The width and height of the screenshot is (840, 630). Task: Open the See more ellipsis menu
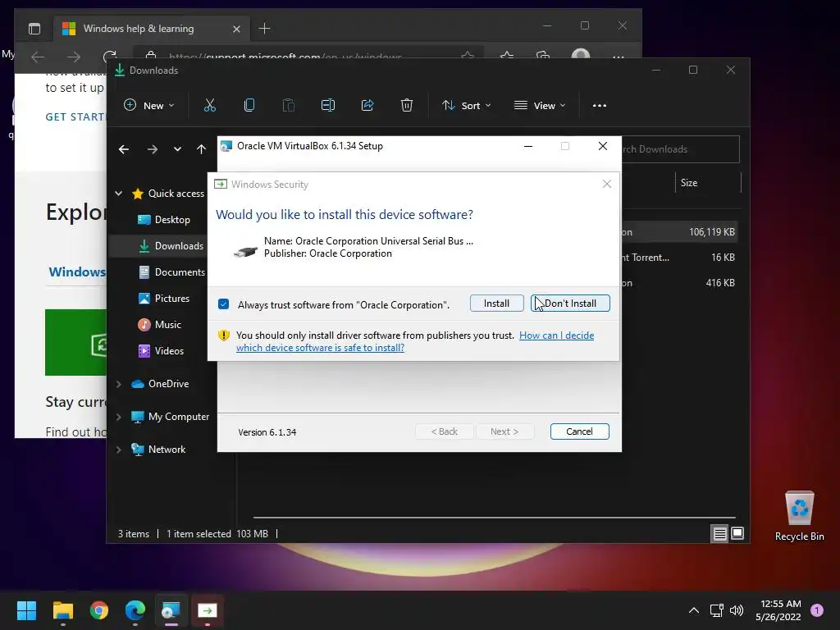tap(600, 106)
